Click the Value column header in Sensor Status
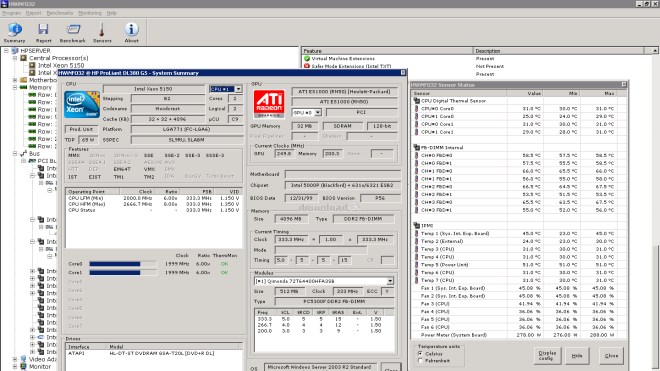660x371 pixels. [525, 93]
